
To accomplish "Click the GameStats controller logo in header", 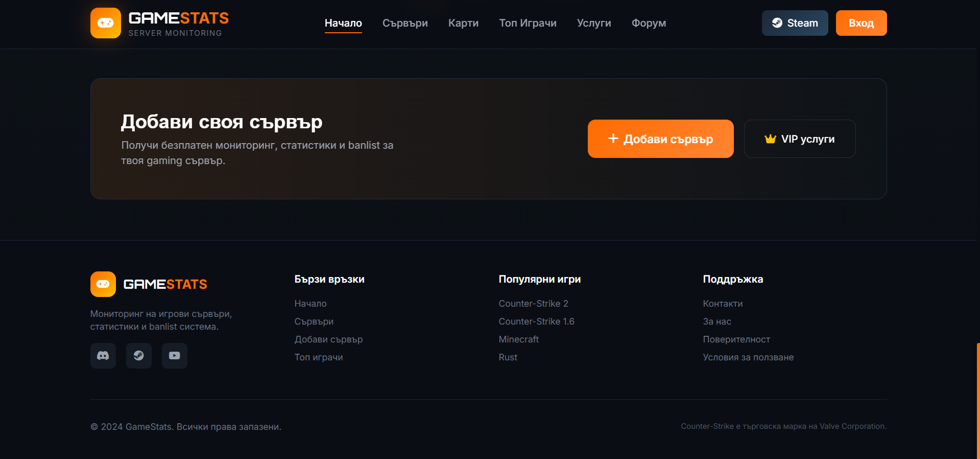I will pos(106,23).
